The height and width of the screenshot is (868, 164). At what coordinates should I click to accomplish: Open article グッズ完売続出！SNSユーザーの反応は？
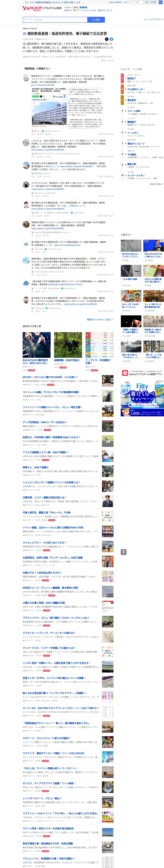(45, 422)
